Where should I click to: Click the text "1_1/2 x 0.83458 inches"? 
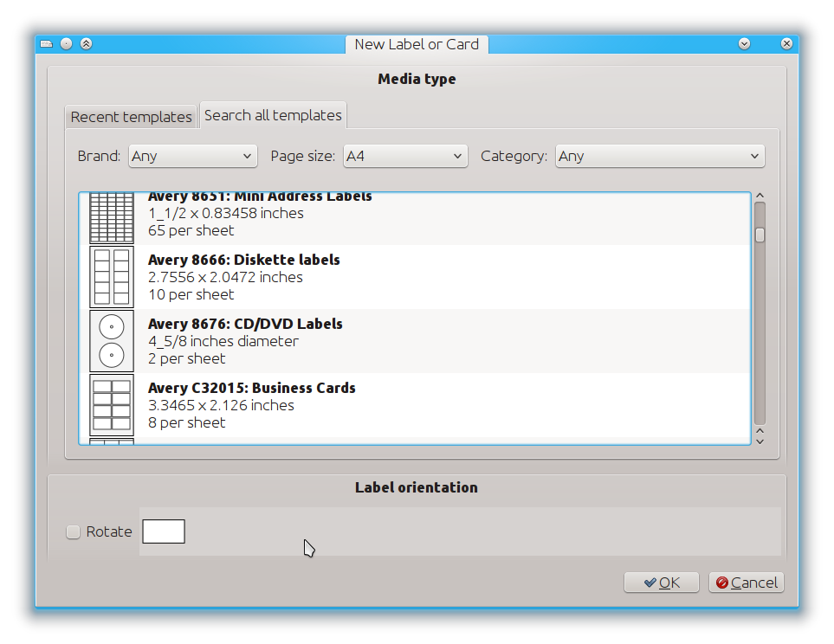click(x=226, y=213)
